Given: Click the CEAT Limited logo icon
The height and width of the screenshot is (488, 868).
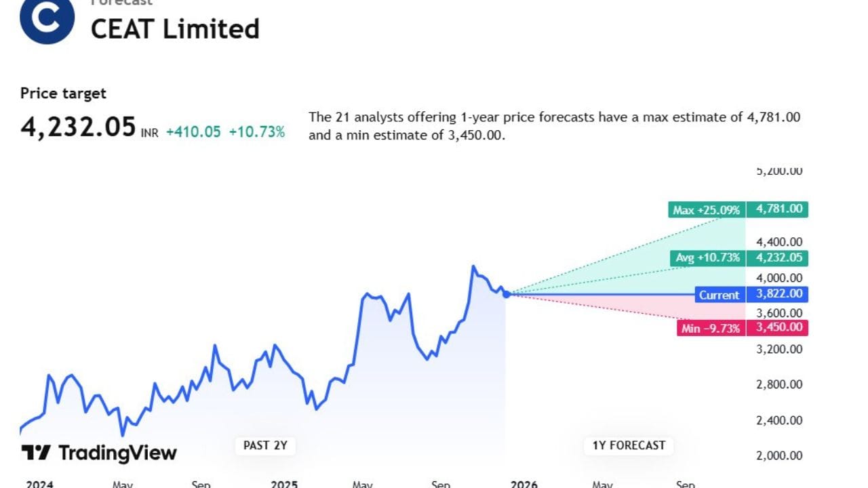Looking at the screenshot, I should [47, 19].
